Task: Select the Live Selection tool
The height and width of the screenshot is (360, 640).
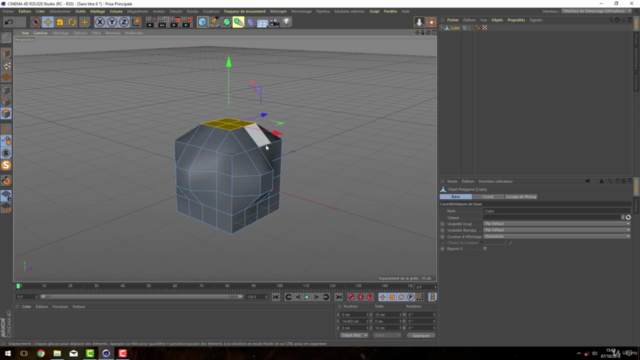Action: click(36, 22)
